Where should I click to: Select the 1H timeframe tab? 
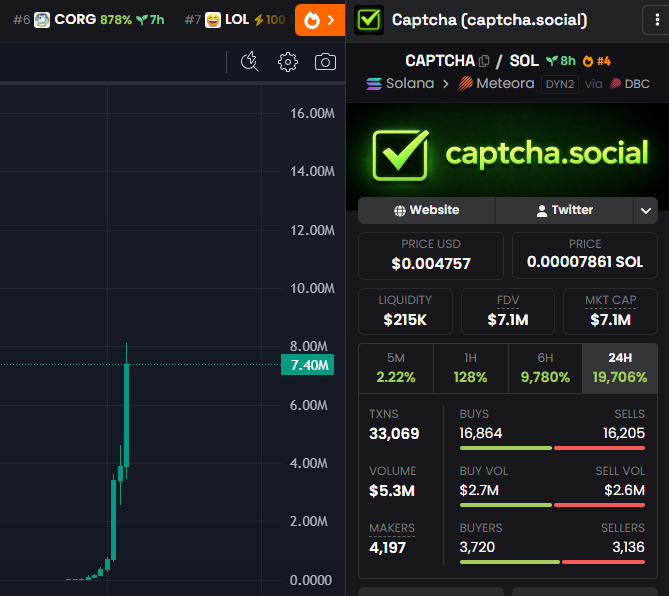471,368
